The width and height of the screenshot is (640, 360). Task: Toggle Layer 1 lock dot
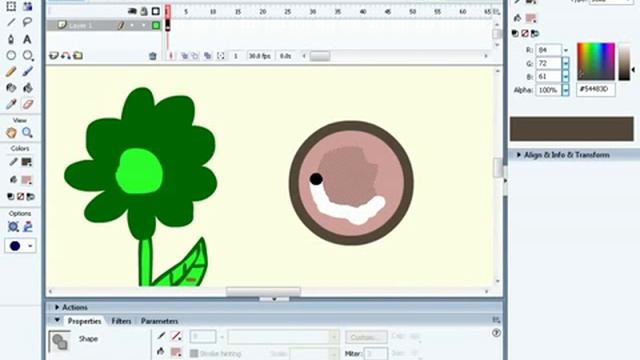pos(144,25)
